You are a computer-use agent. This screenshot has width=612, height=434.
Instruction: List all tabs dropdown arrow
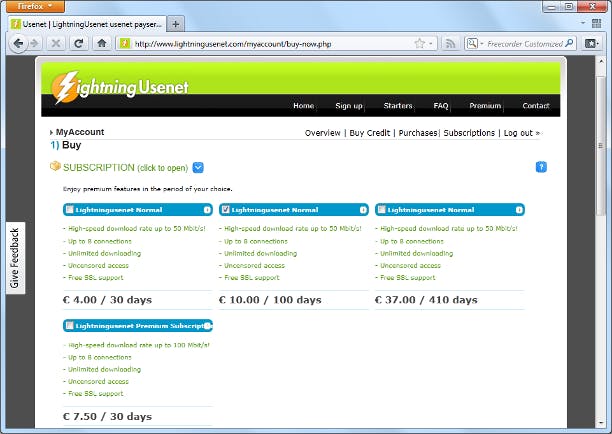(583, 23)
